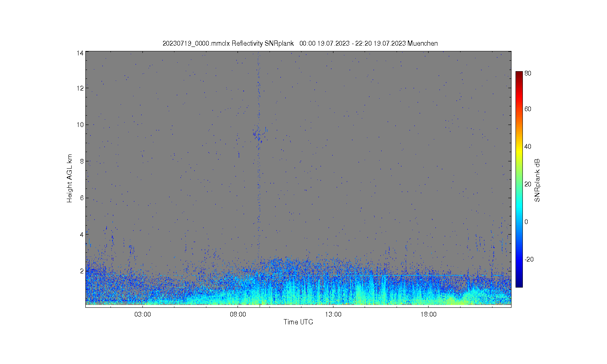The width and height of the screenshot is (607, 364).
Task: Click the height tick label 4
Action: (x=82, y=234)
